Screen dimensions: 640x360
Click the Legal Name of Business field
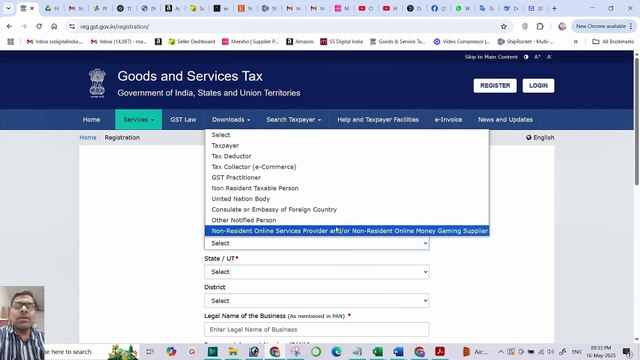point(317,329)
